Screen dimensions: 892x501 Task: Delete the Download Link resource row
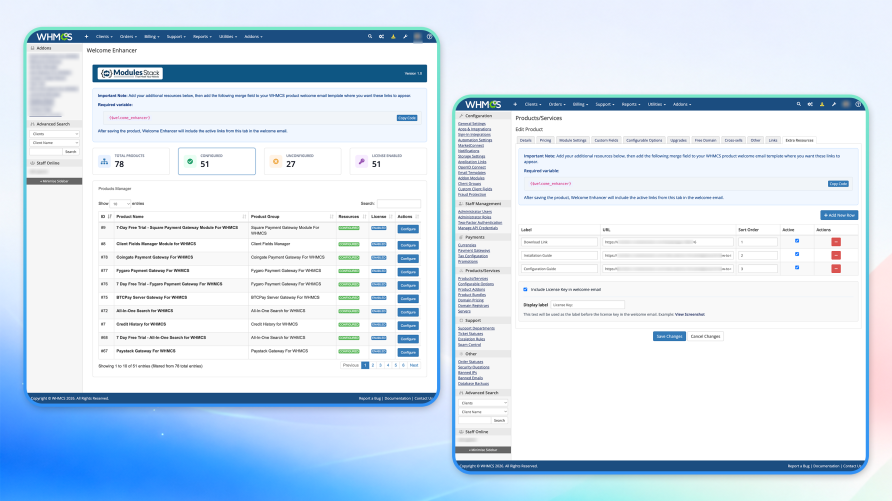836,242
